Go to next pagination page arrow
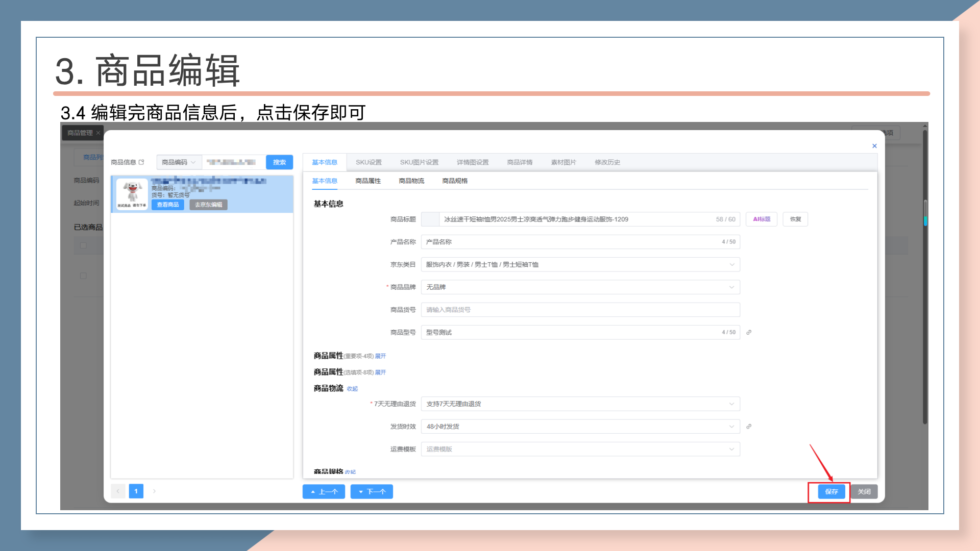Screen dimensions: 980x551 (x=154, y=491)
